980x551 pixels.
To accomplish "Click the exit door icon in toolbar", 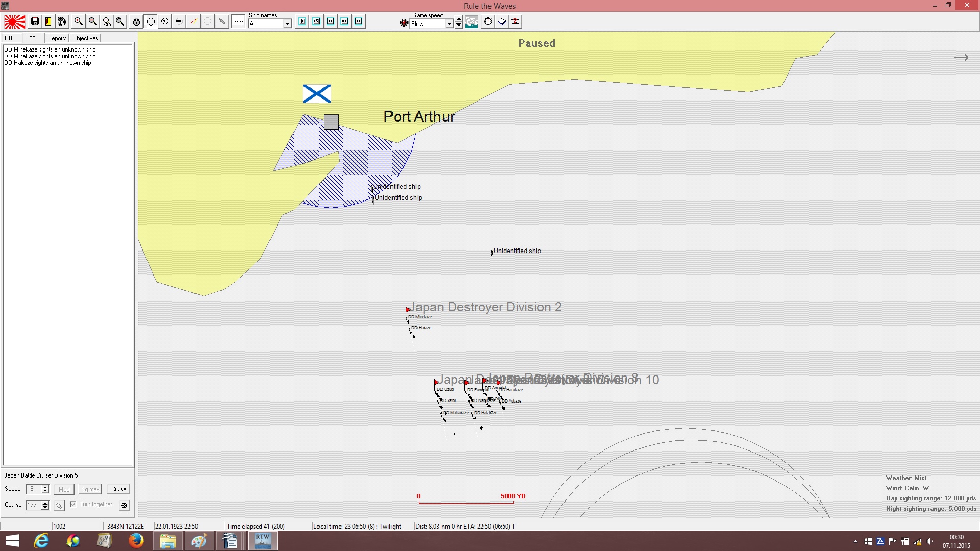I will pos(48,21).
